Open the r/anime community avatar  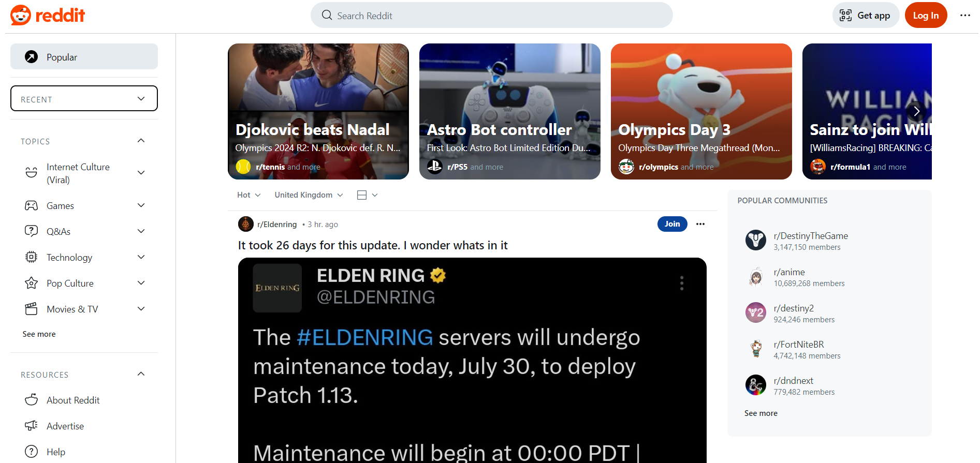pos(755,276)
